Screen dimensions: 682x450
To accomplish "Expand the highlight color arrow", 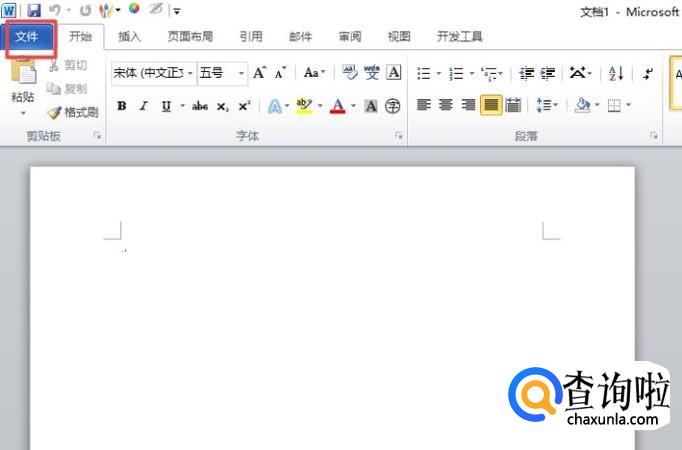I will [x=320, y=106].
